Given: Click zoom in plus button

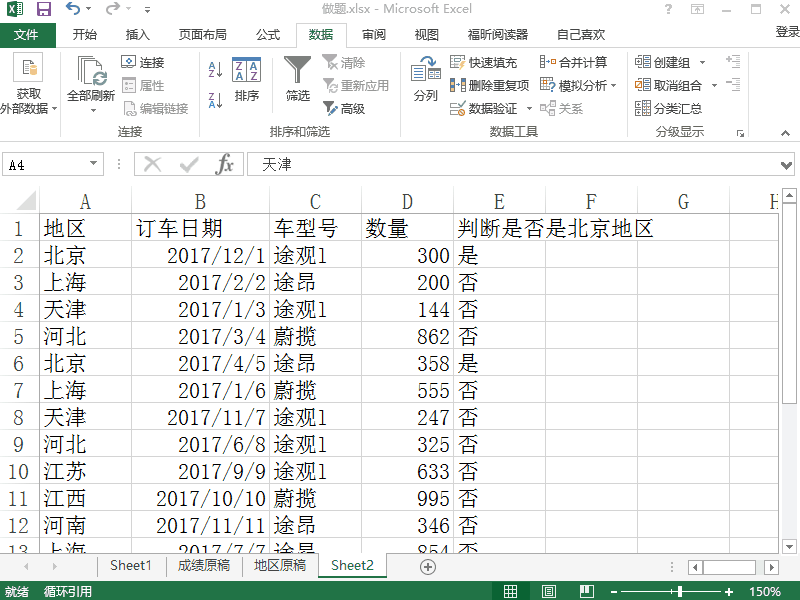Looking at the screenshot, I should coord(729,592).
